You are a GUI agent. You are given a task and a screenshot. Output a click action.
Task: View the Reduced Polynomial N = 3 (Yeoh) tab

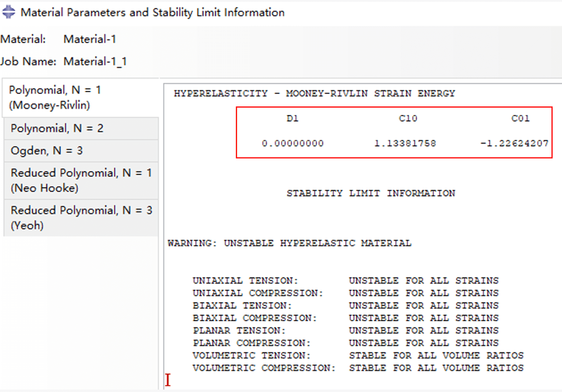click(x=81, y=218)
